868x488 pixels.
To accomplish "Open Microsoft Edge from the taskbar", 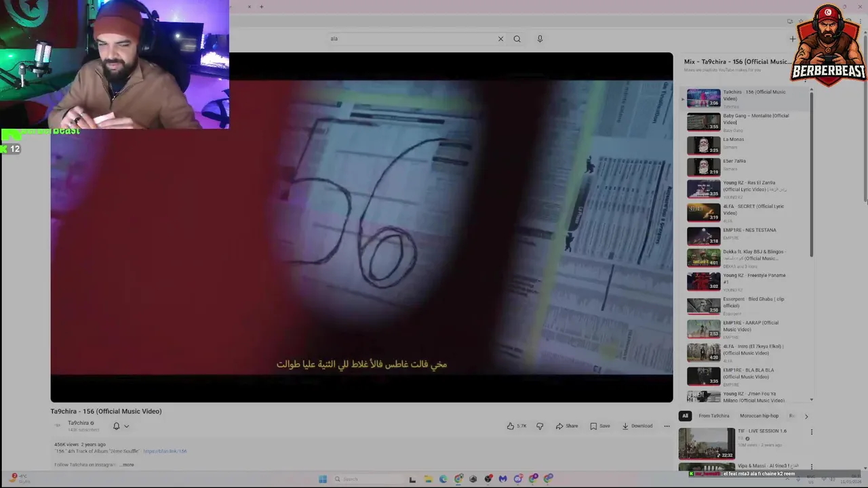I will click(443, 479).
